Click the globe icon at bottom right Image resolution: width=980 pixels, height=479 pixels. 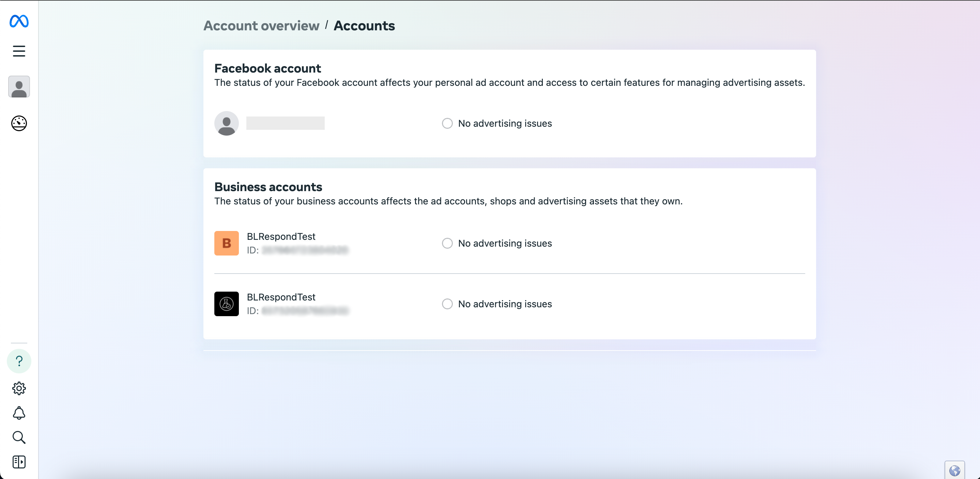click(x=954, y=470)
